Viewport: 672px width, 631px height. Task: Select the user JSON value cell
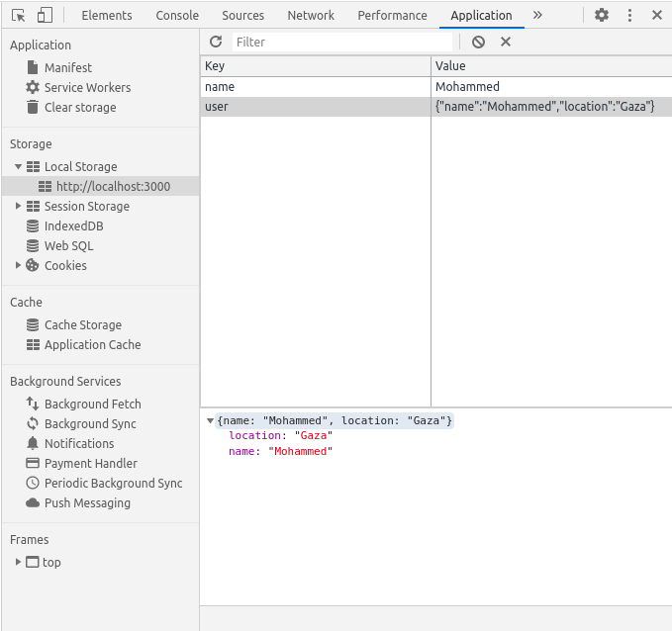(x=551, y=106)
